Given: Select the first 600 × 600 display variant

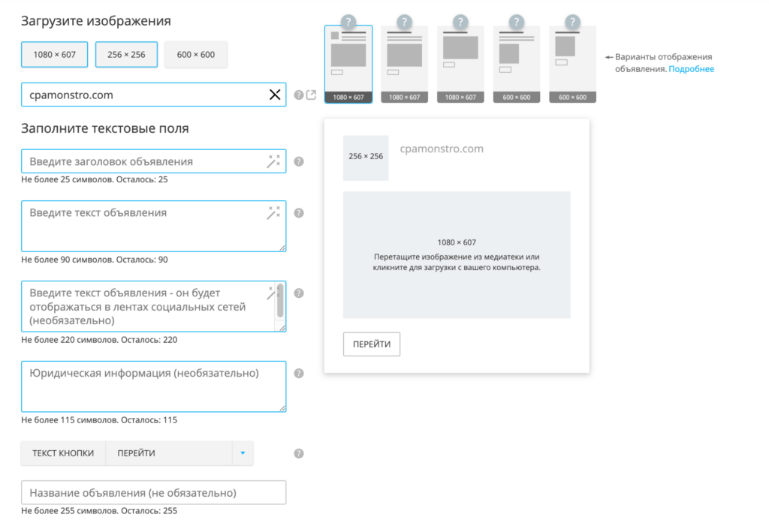Looking at the screenshot, I should pyautogui.click(x=517, y=65).
